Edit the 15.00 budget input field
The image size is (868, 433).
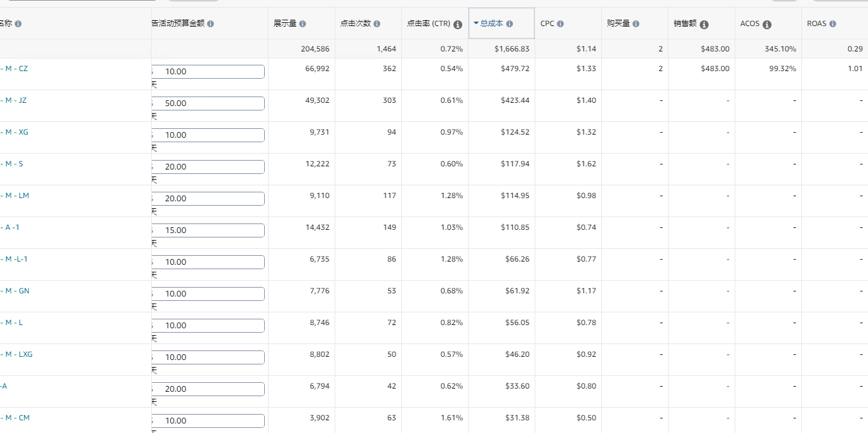tap(210, 230)
